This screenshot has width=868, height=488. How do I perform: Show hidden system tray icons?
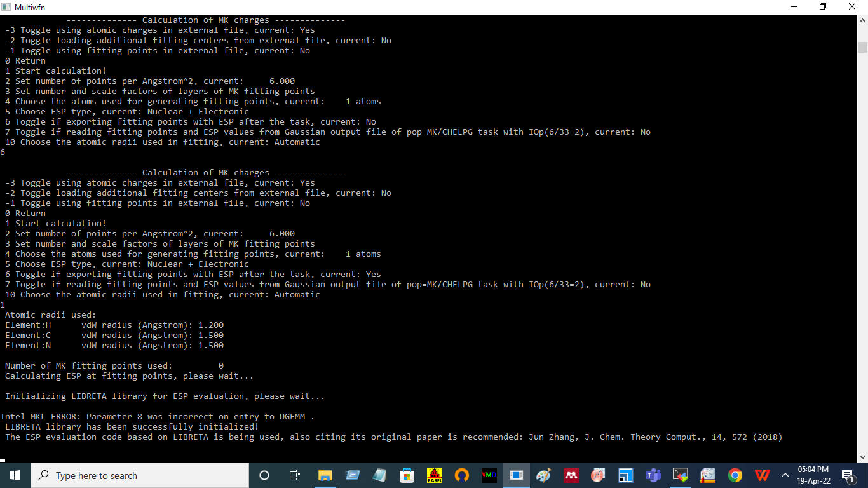pyautogui.click(x=785, y=475)
